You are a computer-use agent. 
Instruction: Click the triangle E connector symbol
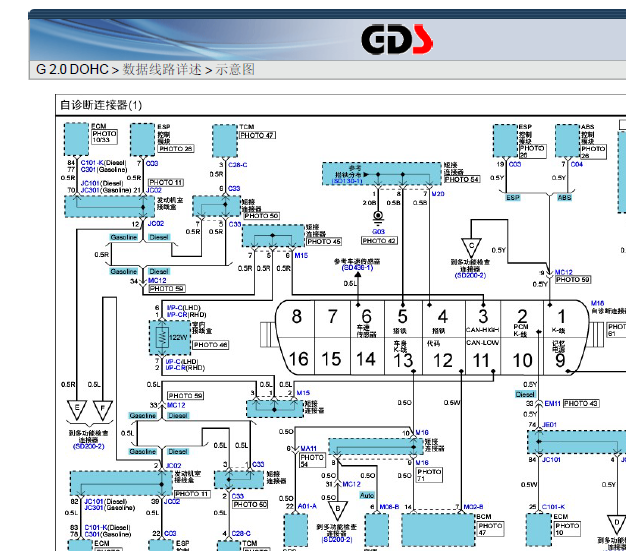(77, 410)
